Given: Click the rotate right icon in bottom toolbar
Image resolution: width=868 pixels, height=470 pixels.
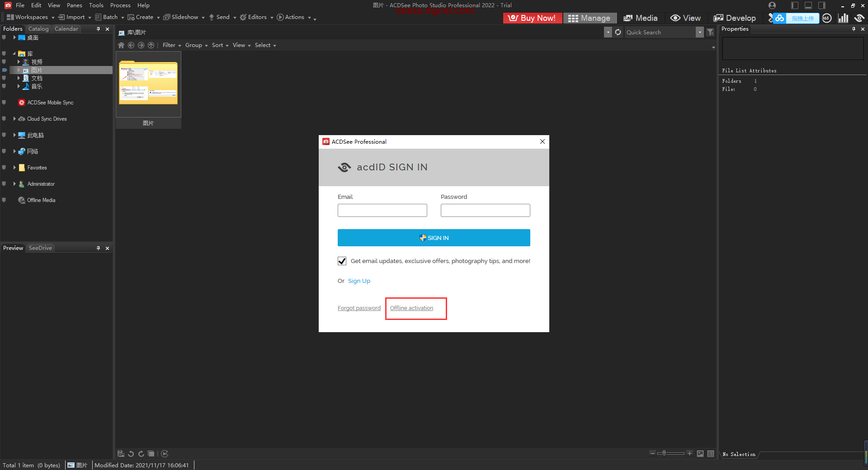Looking at the screenshot, I should tap(141, 454).
